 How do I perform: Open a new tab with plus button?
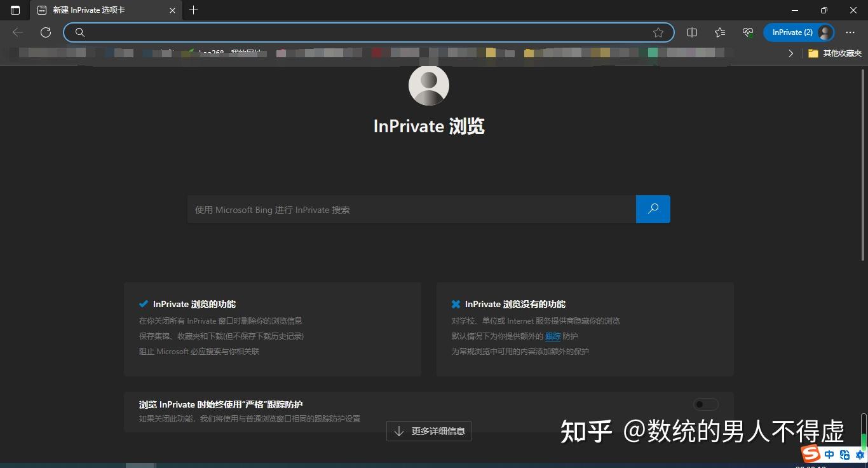point(194,10)
